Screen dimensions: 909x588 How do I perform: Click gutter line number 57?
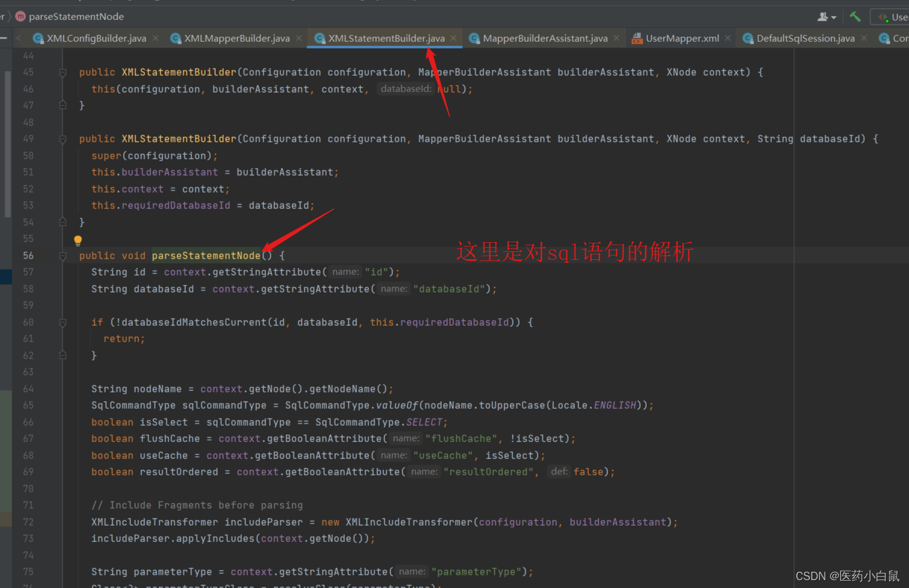click(28, 272)
